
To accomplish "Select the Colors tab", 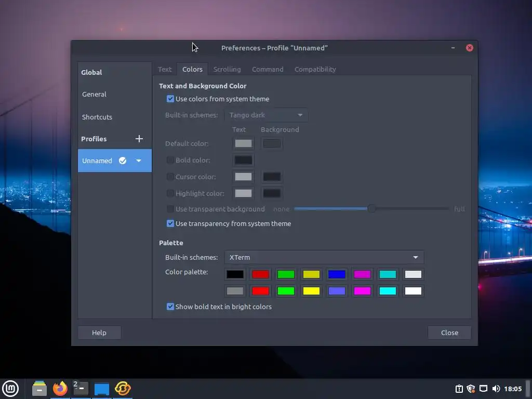I will 192,69.
